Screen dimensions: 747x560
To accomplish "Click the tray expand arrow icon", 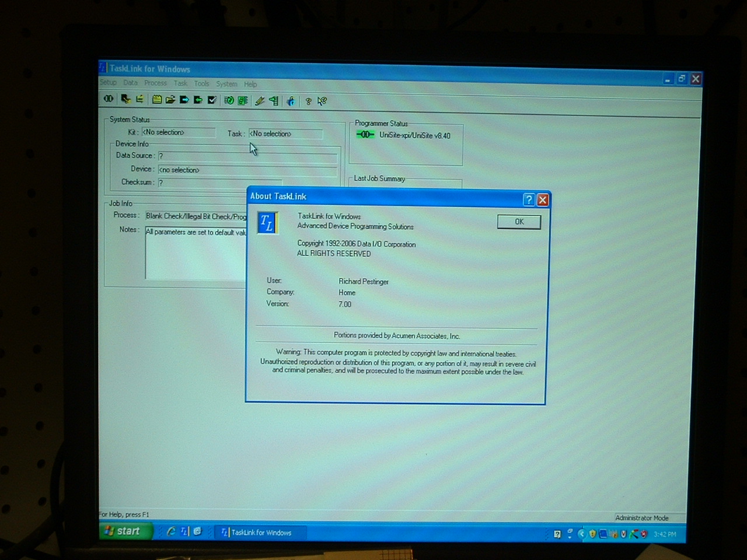I will (x=581, y=534).
